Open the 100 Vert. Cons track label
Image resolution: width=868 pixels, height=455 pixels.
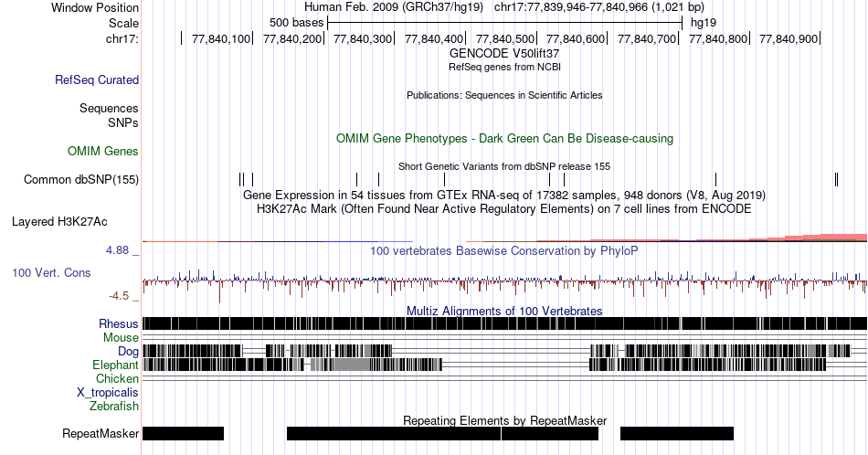(51, 272)
